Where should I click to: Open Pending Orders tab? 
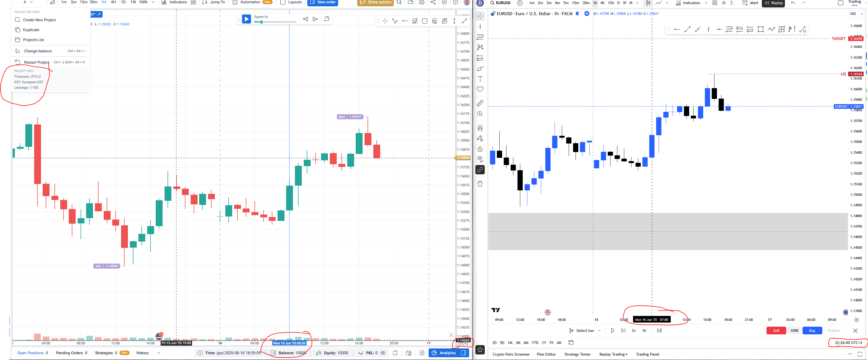click(x=72, y=353)
